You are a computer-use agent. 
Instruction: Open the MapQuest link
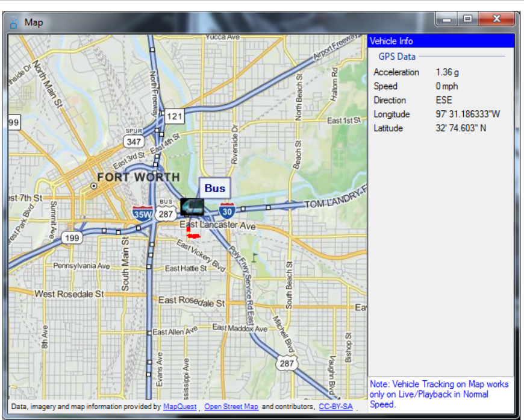coord(180,407)
